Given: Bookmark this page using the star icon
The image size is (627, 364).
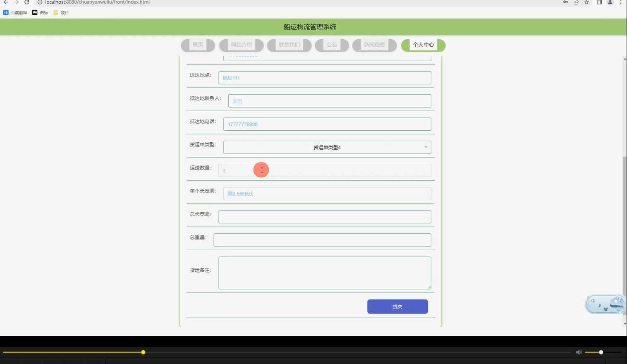Looking at the screenshot, I should tap(586, 2).
